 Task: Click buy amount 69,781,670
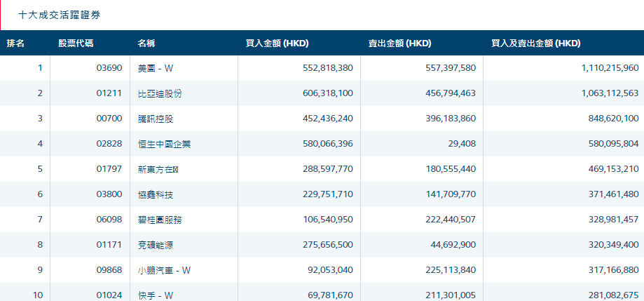(x=330, y=295)
